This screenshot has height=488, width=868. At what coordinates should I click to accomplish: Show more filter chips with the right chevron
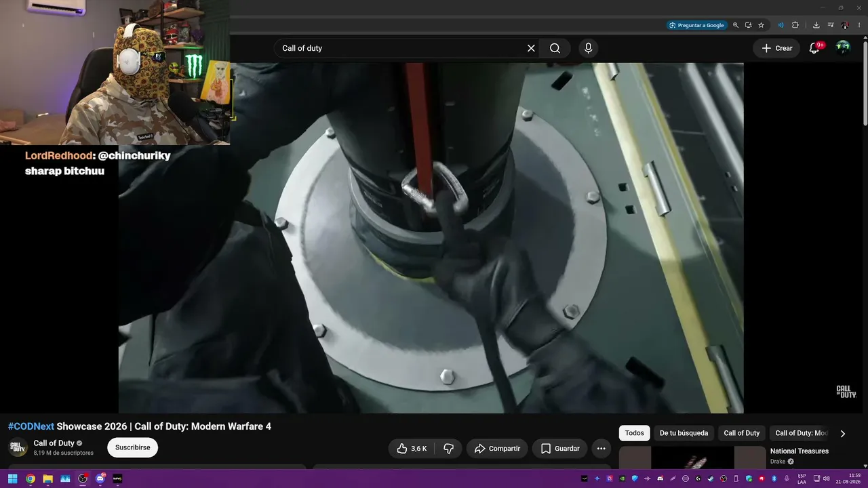coord(843,434)
